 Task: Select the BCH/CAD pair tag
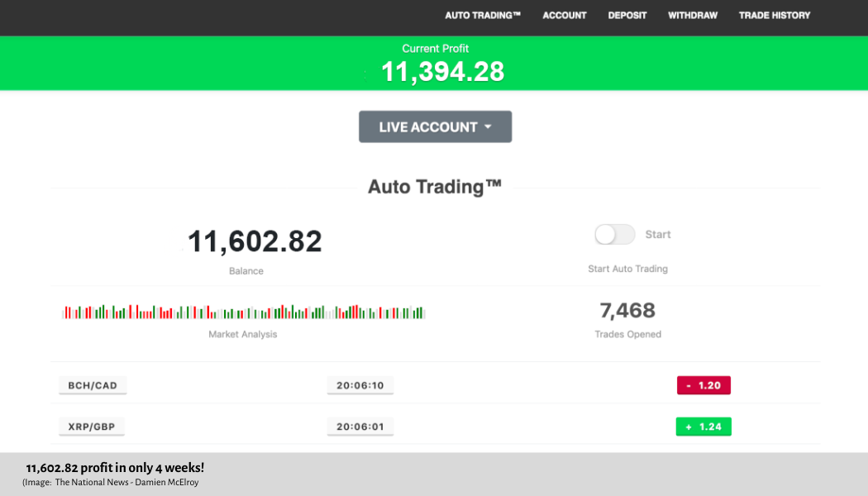[x=93, y=385]
